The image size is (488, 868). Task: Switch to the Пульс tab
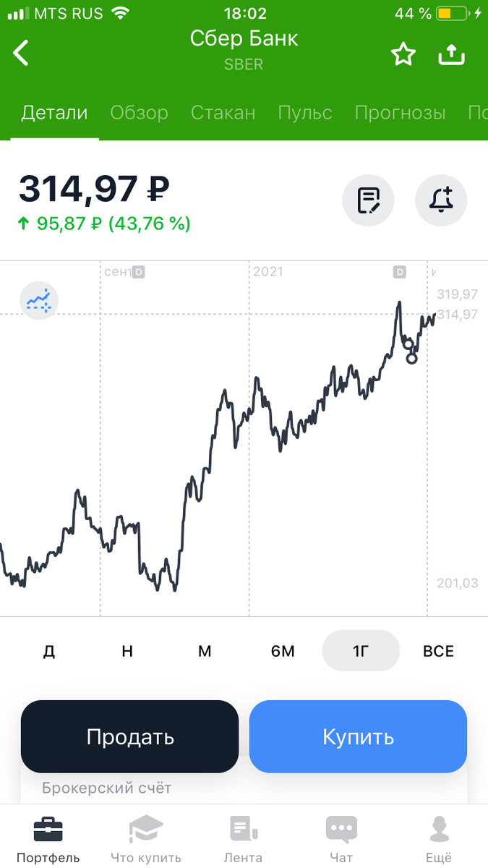[x=304, y=112]
